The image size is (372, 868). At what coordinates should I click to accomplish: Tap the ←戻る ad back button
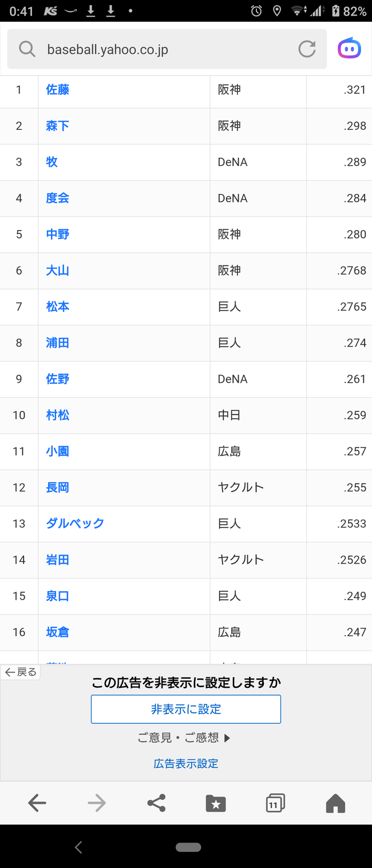(x=21, y=672)
